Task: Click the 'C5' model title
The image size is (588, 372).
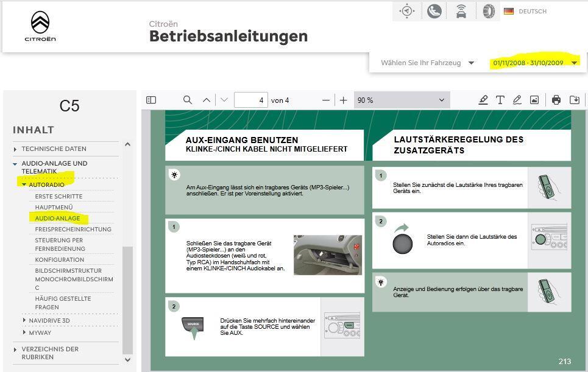Action: tap(69, 106)
